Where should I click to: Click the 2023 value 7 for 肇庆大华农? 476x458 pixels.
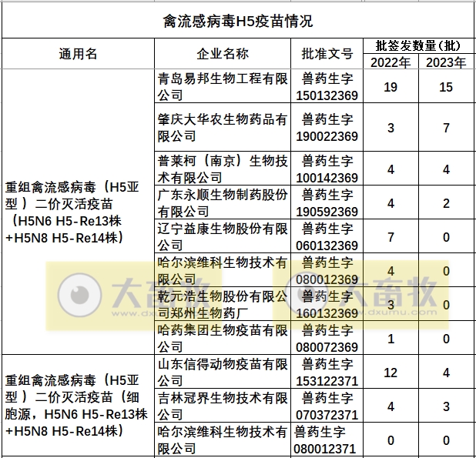point(446,128)
